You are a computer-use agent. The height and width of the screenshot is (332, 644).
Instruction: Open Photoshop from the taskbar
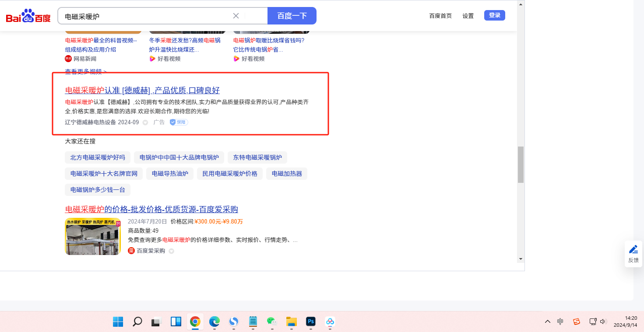click(x=311, y=322)
